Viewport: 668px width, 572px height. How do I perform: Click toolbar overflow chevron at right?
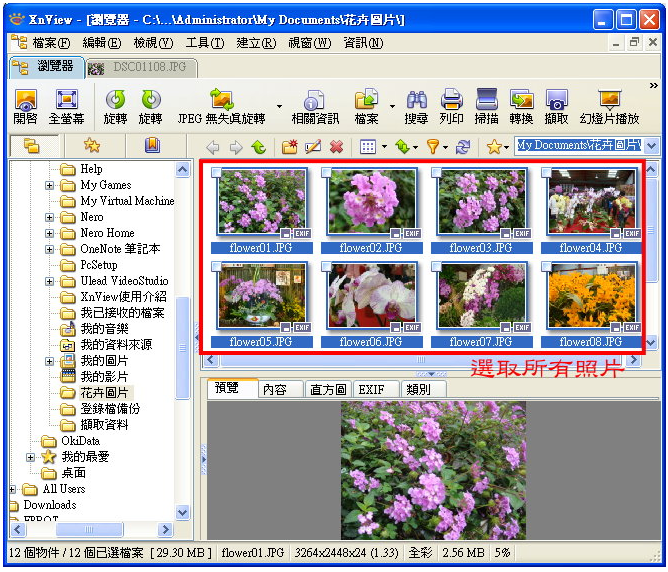tap(653, 86)
